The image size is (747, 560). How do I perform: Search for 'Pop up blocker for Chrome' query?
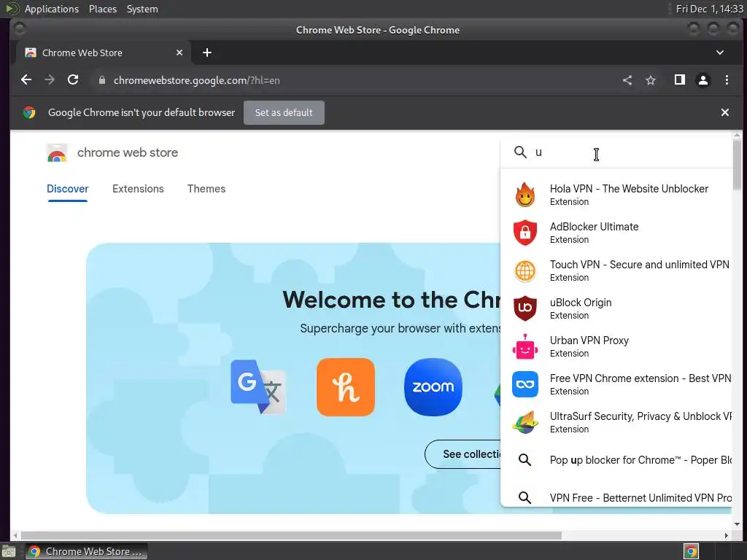click(640, 460)
